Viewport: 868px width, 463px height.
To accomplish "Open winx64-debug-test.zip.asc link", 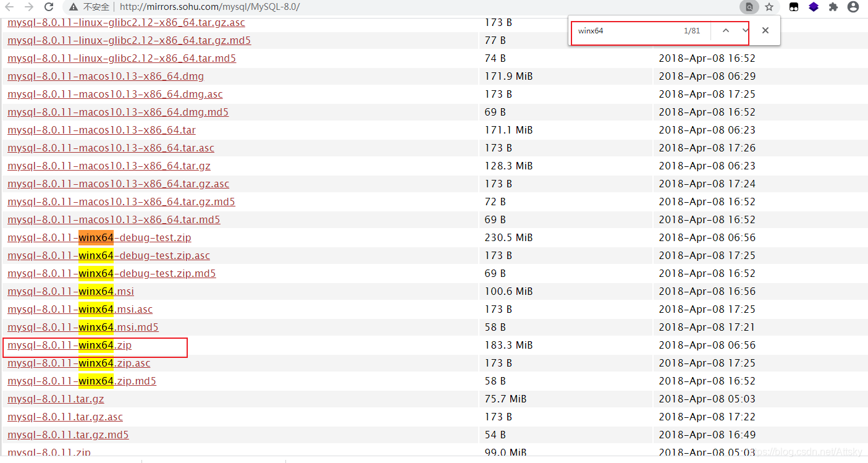I will (x=109, y=255).
